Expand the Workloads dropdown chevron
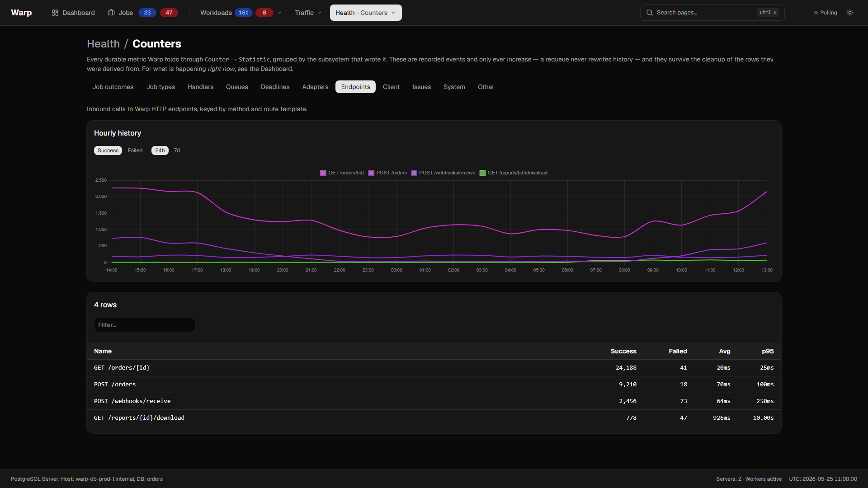The height and width of the screenshot is (488, 868). (279, 13)
